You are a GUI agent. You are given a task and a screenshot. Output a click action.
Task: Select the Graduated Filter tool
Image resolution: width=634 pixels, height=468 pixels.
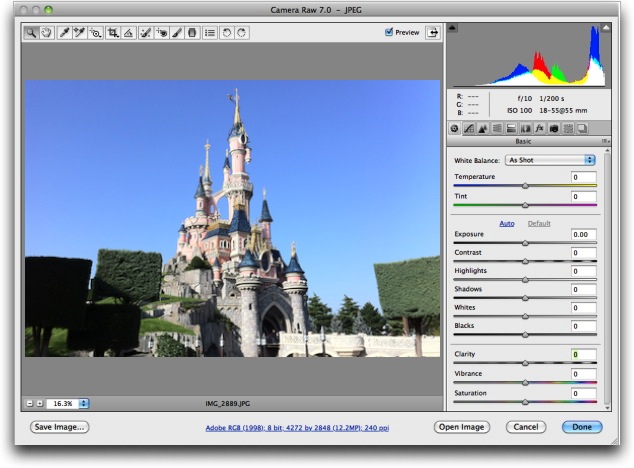coord(192,33)
